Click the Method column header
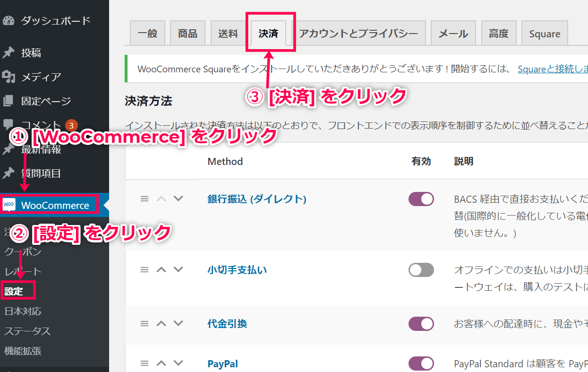588x372 pixels. (x=225, y=161)
